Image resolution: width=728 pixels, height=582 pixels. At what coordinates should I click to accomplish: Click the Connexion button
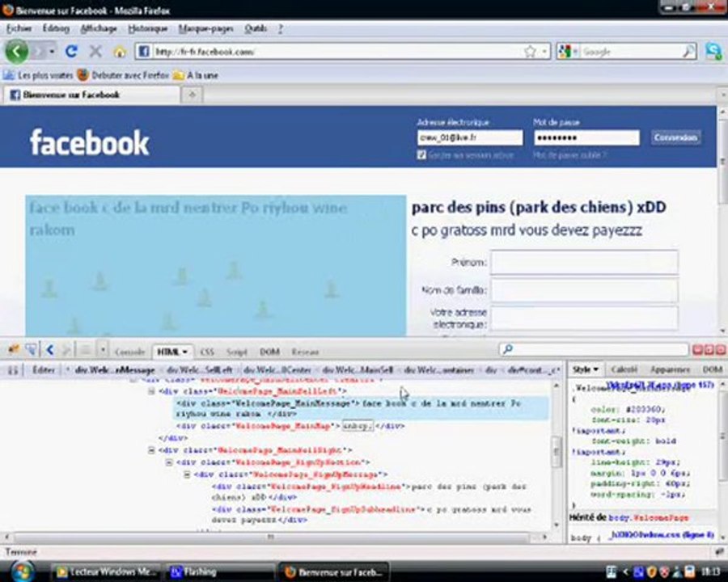pyautogui.click(x=675, y=137)
